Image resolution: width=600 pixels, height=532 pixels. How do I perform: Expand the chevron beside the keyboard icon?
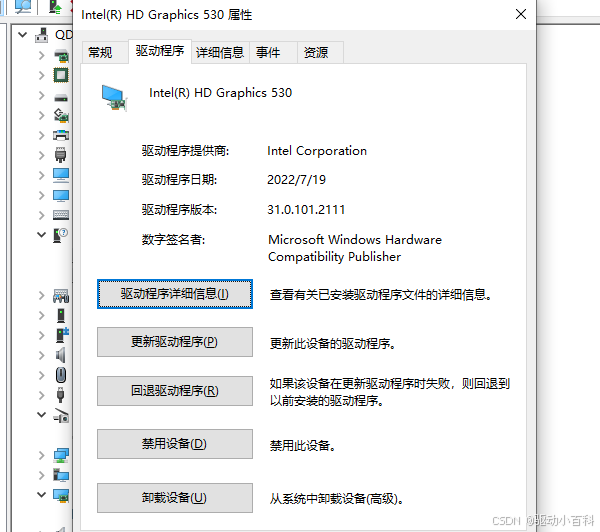tap(41, 215)
